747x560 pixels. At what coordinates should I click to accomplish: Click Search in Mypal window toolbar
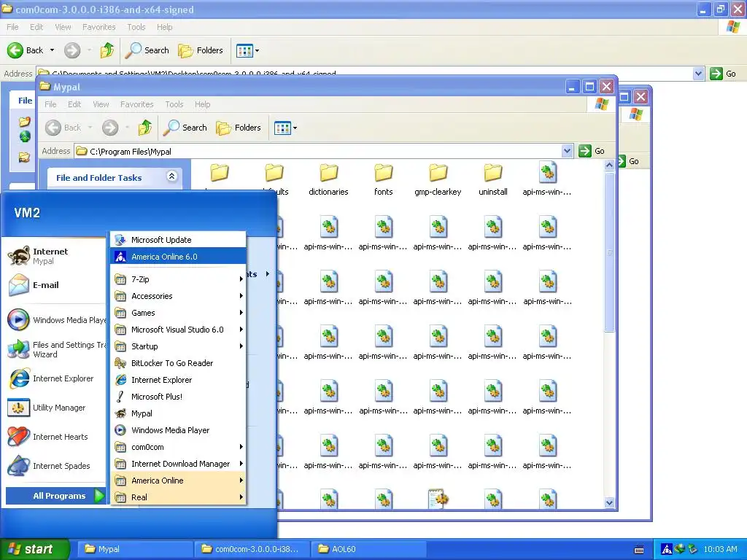click(x=185, y=128)
